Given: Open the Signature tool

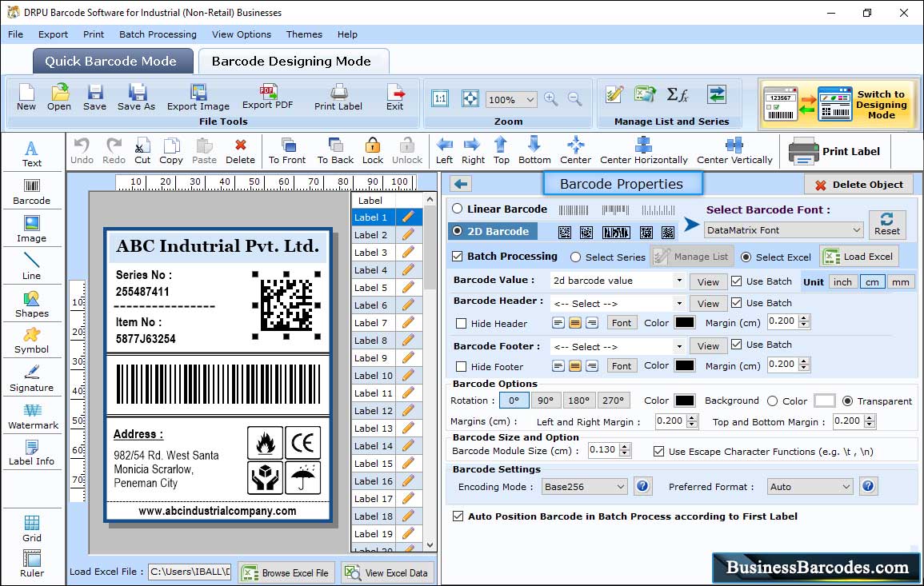Looking at the screenshot, I should pyautogui.click(x=31, y=379).
